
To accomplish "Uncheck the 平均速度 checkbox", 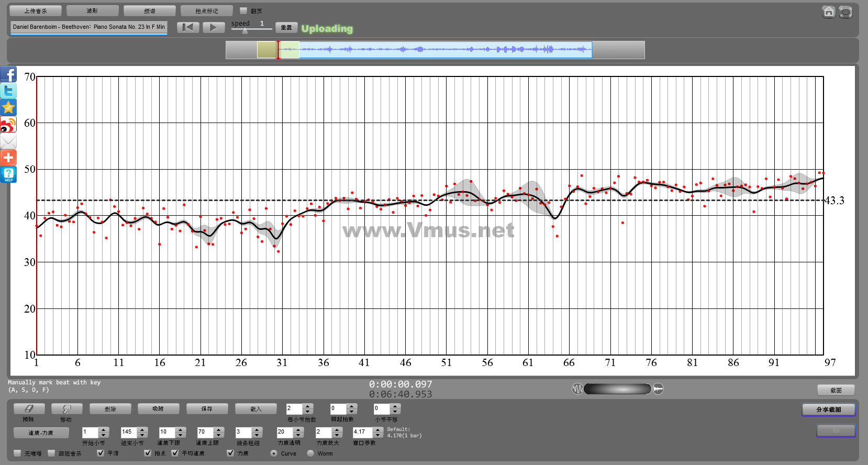I will tap(175, 453).
